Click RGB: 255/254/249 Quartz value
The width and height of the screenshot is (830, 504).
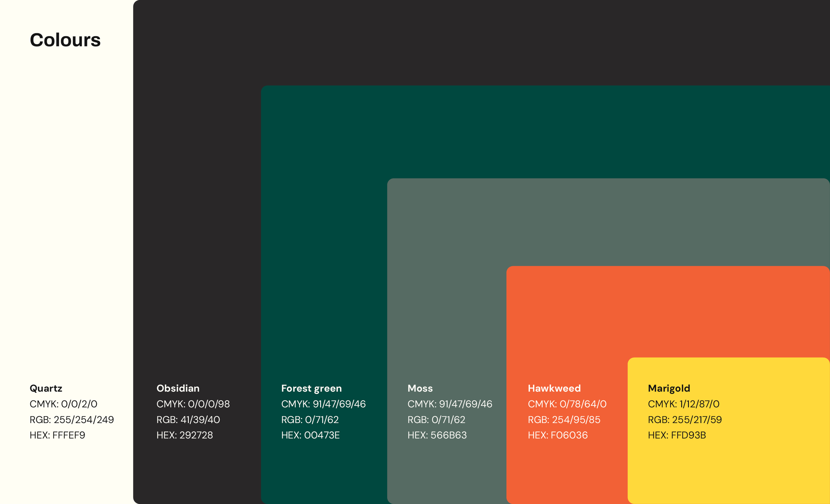(x=72, y=419)
